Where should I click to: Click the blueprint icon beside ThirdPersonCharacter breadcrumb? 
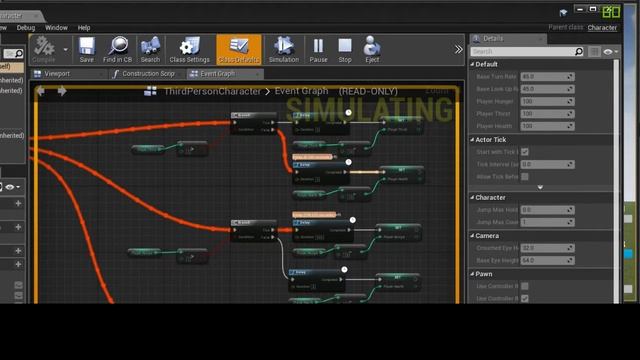(150, 91)
